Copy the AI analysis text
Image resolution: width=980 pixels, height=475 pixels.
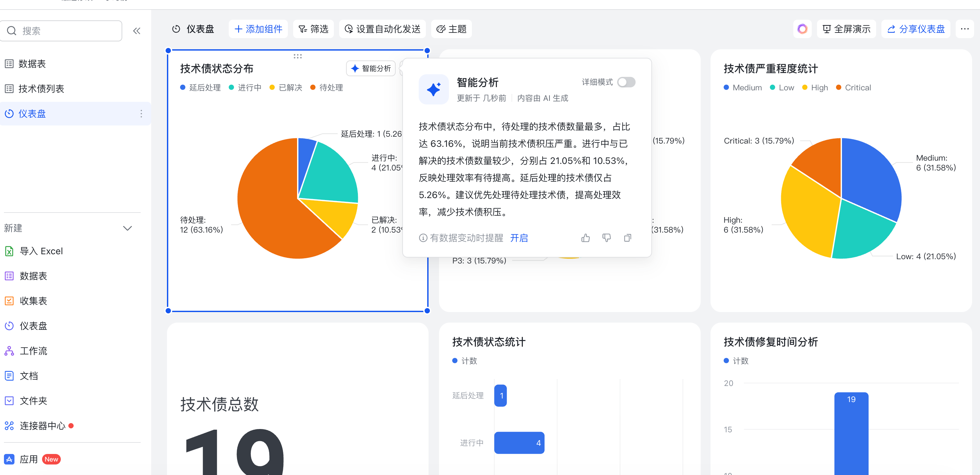[627, 238]
